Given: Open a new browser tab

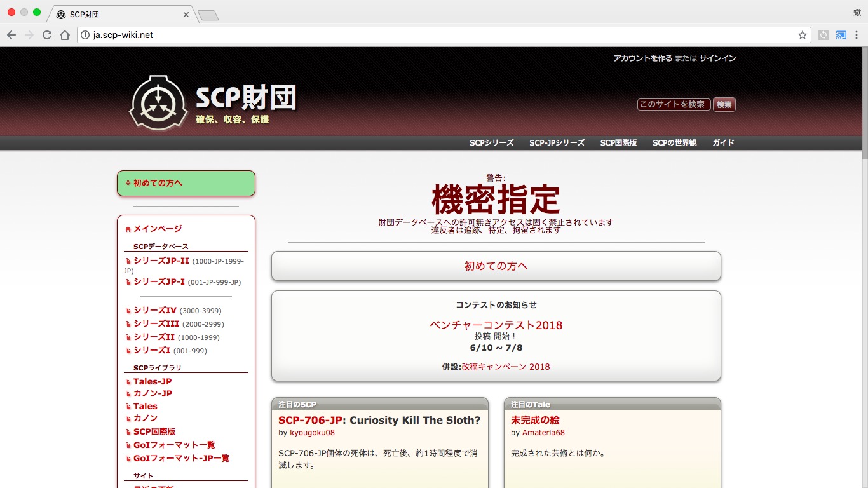Looking at the screenshot, I should click(x=208, y=15).
